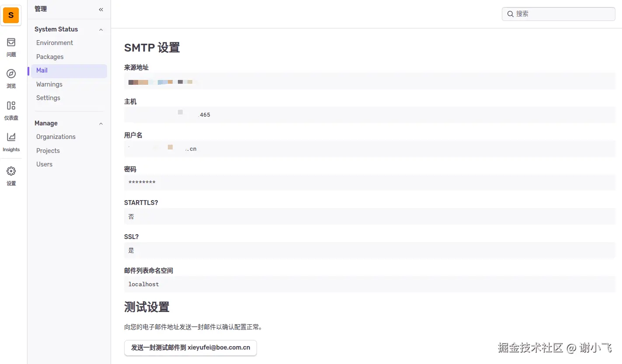622x364 pixels.
Task: Open the Warnings page
Action: coord(49,84)
